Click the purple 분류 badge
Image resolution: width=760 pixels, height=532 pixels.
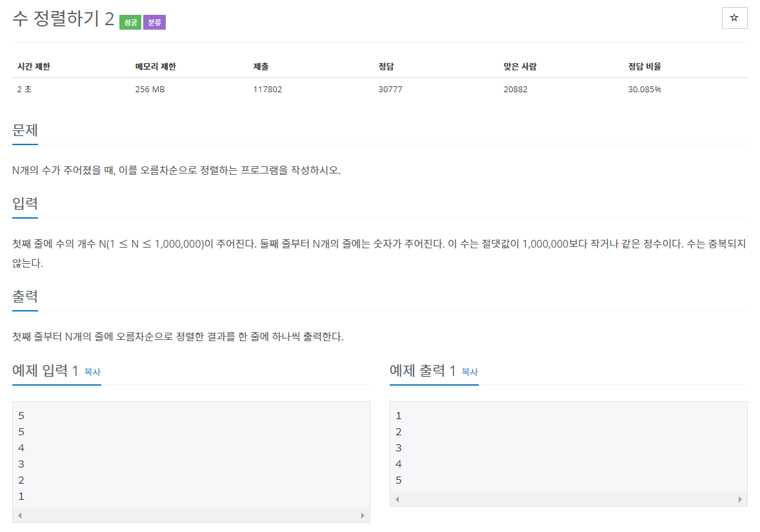154,23
